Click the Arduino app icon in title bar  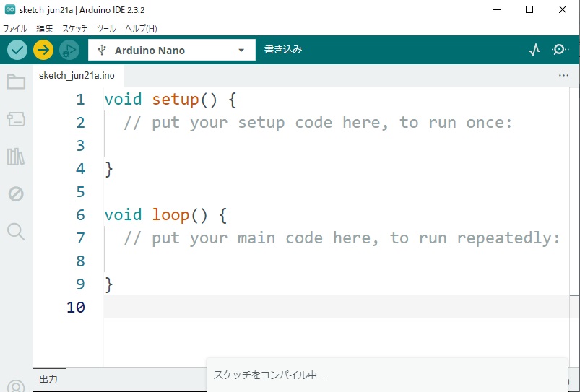coord(10,9)
